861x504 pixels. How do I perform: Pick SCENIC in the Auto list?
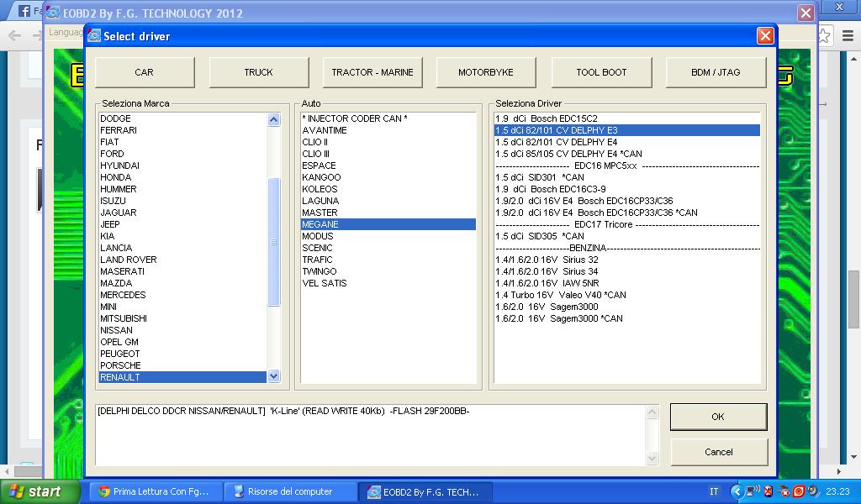318,248
